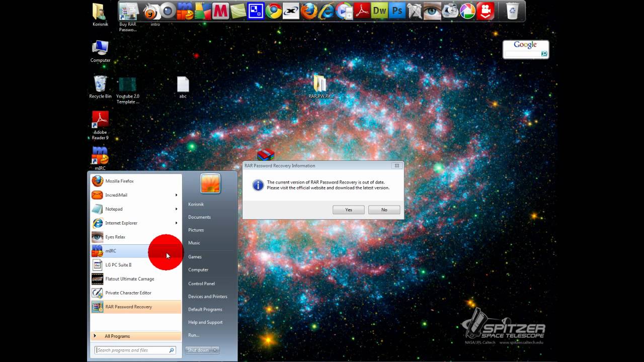Select the Adobe Reader 9 desktop shortcut
The image size is (644, 362).
click(x=100, y=126)
